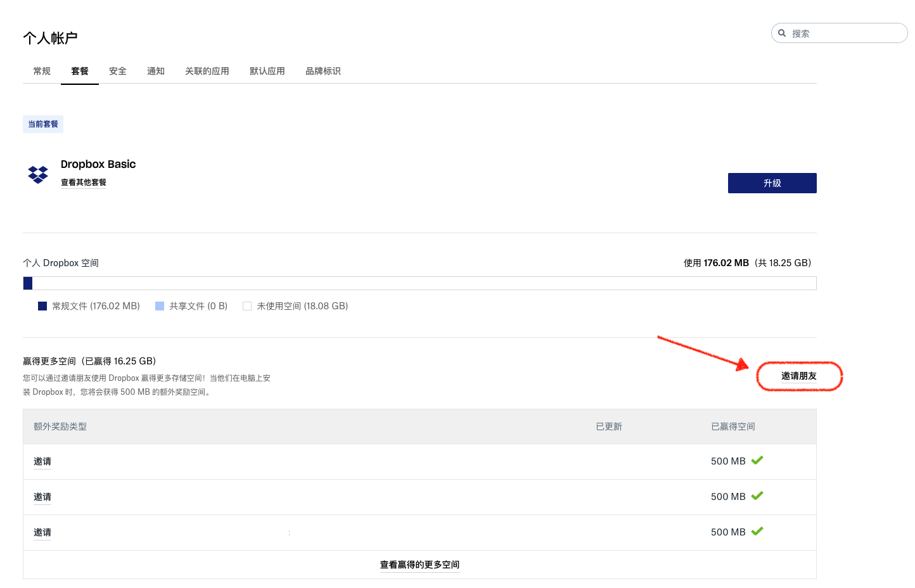Click 未使用空间 (18.08 GB) legend text
915x588 pixels.
click(302, 306)
